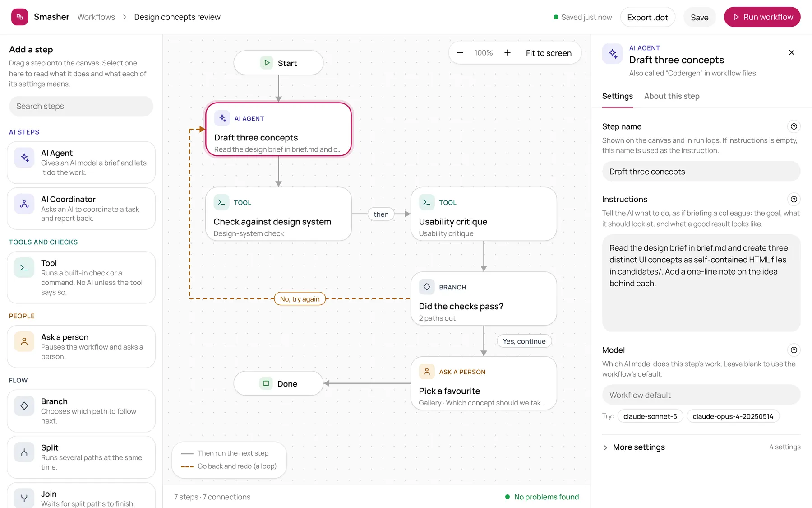Viewport: 812px width, 508px height.
Task: Select the AI Coordinator step icon
Action: 24,204
